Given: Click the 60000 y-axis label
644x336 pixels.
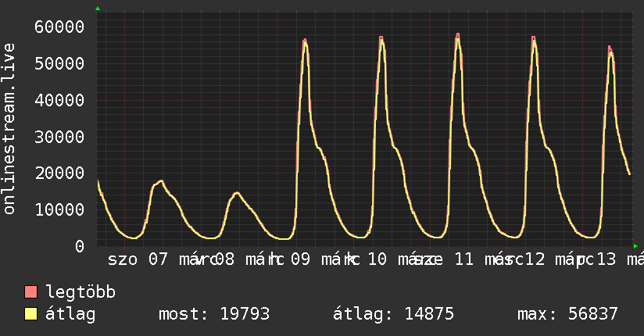Looking at the screenshot, I should tap(59, 27).
